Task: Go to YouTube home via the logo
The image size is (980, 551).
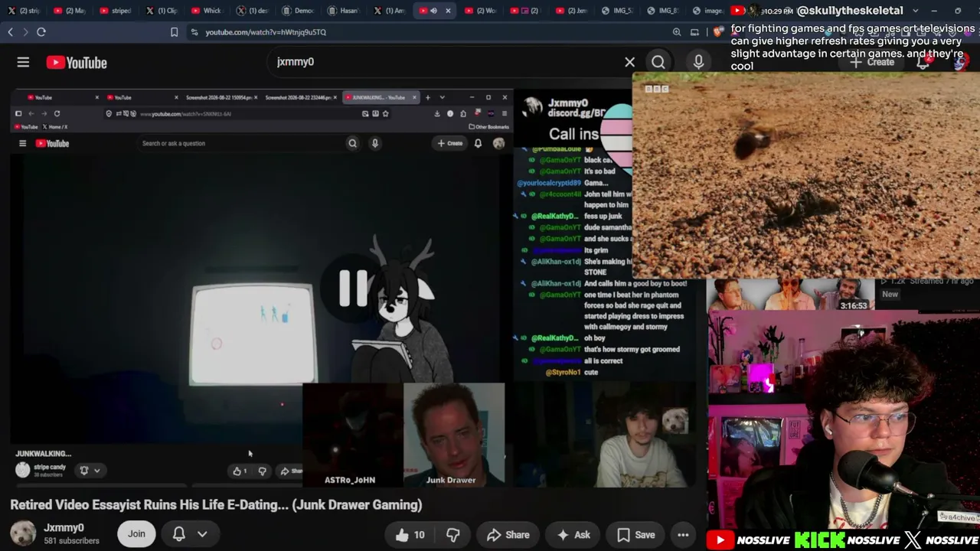Action: (x=77, y=63)
